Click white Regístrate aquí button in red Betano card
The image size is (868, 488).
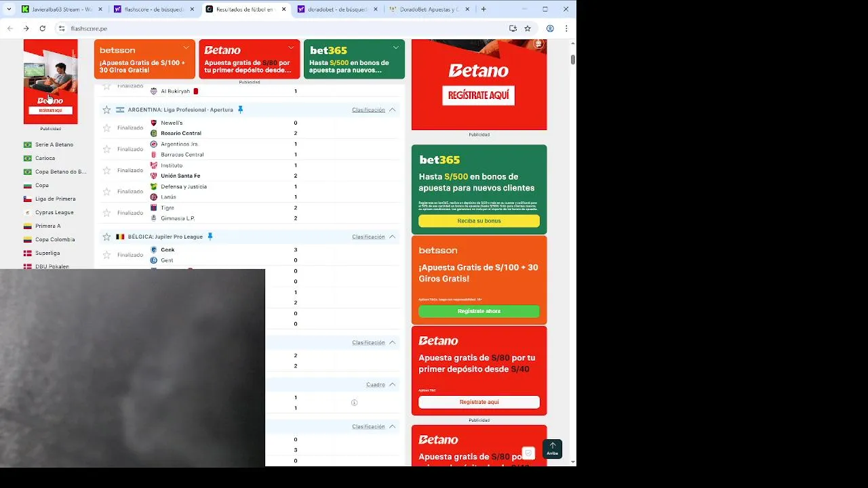[479, 402]
